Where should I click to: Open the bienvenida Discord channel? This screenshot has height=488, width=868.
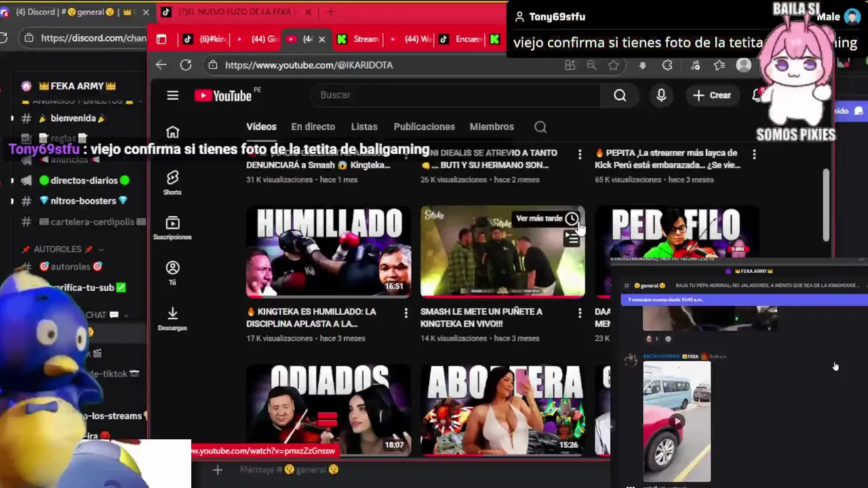tap(73, 118)
